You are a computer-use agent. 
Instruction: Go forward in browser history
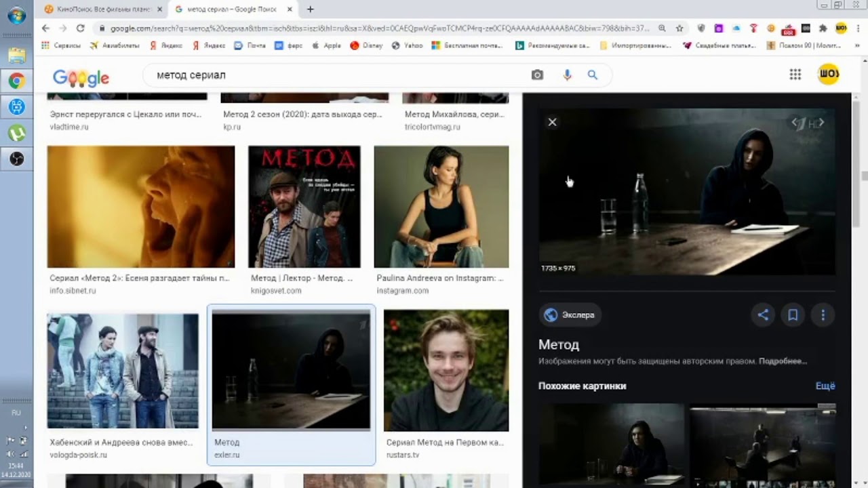(62, 28)
